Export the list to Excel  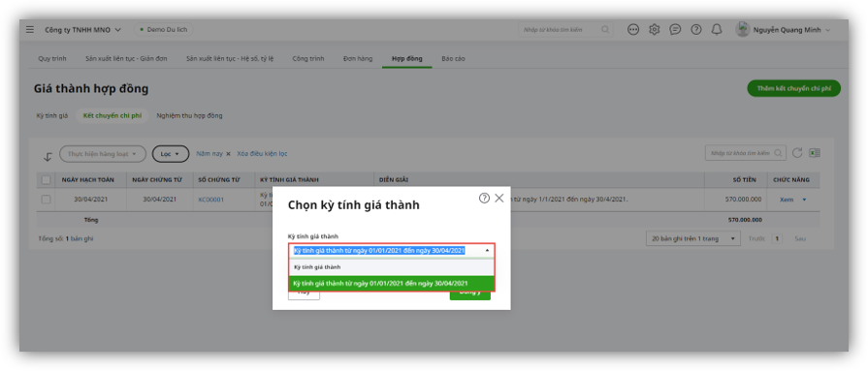click(x=815, y=153)
